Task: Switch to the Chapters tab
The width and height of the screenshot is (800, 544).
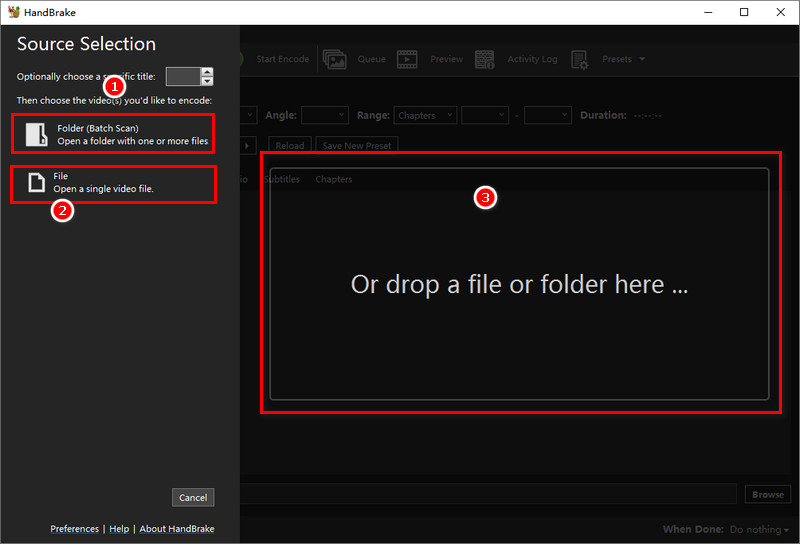Action: click(334, 179)
